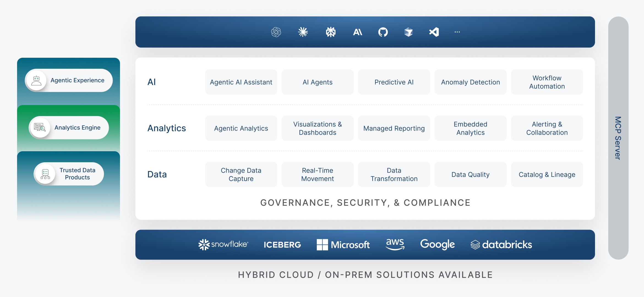
Task: Click the Agentic Experience robot icon
Action: [36, 80]
